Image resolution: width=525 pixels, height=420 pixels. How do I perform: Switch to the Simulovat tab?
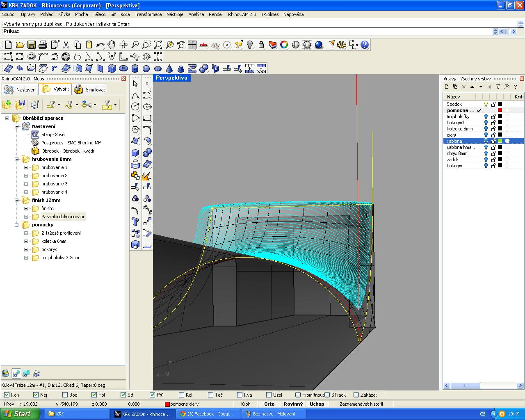pos(90,89)
